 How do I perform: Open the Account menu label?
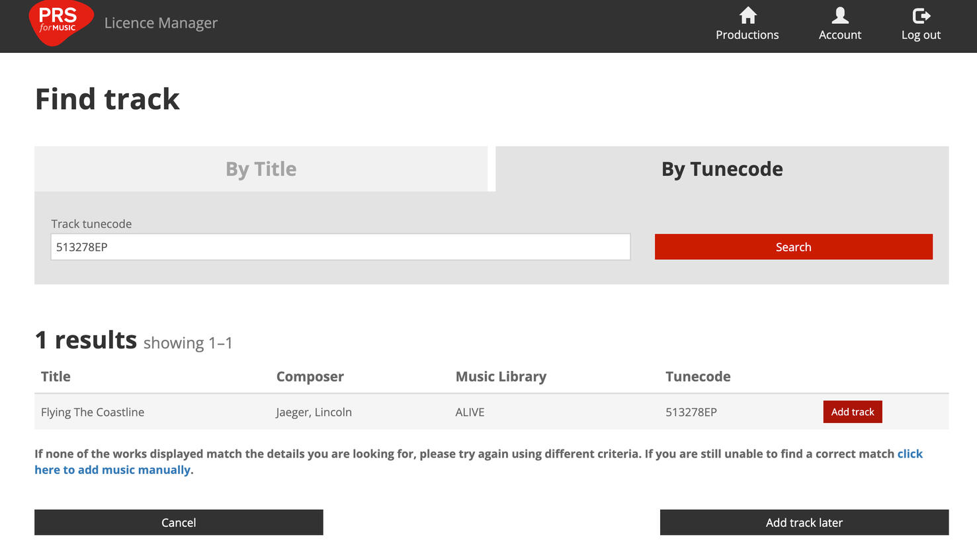tap(839, 35)
